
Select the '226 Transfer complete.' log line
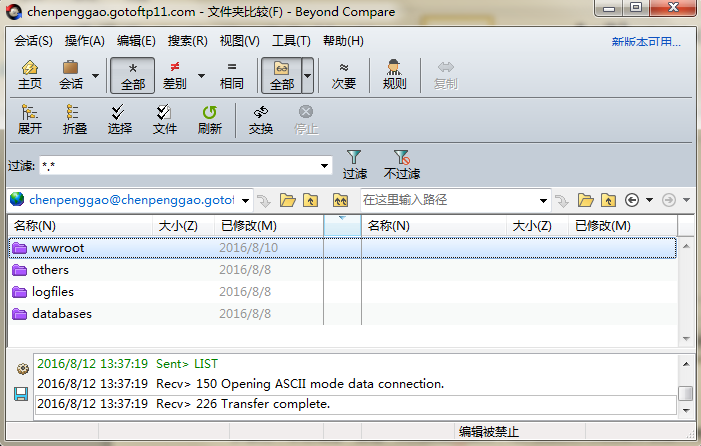click(355, 404)
